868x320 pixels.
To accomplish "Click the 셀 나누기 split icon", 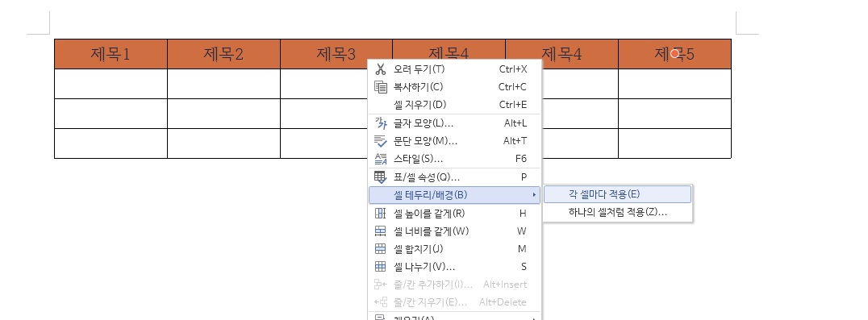I will tap(380, 266).
